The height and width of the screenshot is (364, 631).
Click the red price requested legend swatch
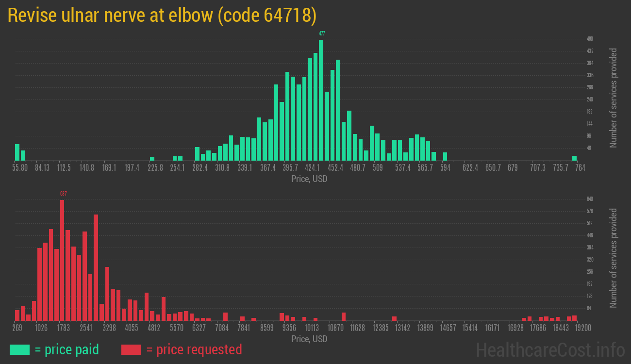pyautogui.click(x=131, y=349)
